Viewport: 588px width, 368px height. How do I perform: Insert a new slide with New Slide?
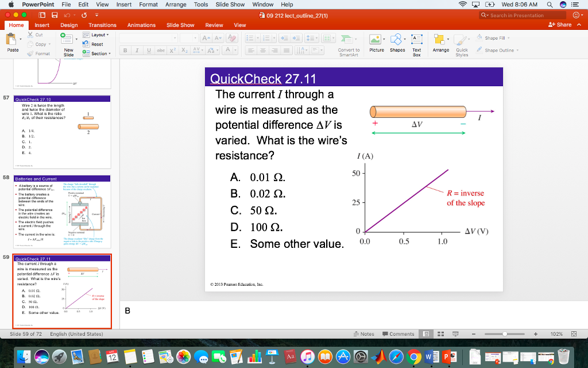pyautogui.click(x=68, y=43)
